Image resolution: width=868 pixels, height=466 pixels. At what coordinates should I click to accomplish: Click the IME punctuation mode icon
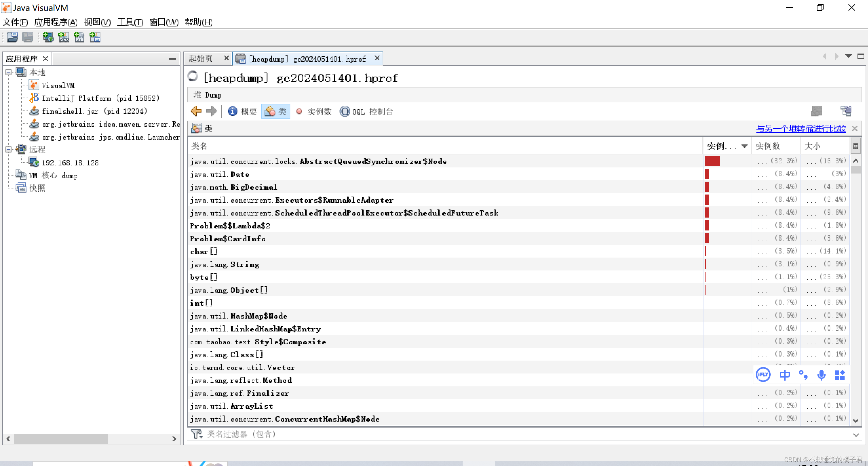pyautogui.click(x=803, y=375)
